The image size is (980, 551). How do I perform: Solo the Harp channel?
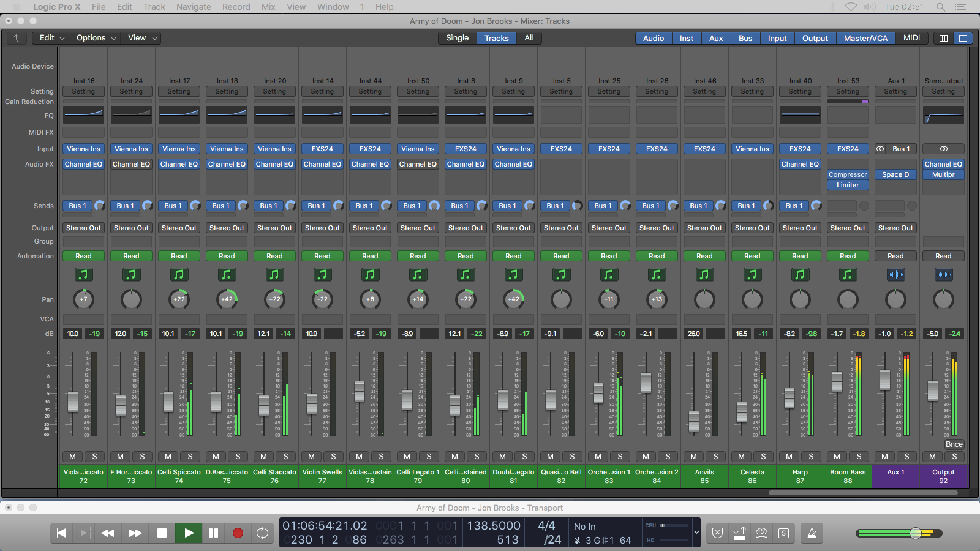[811, 456]
